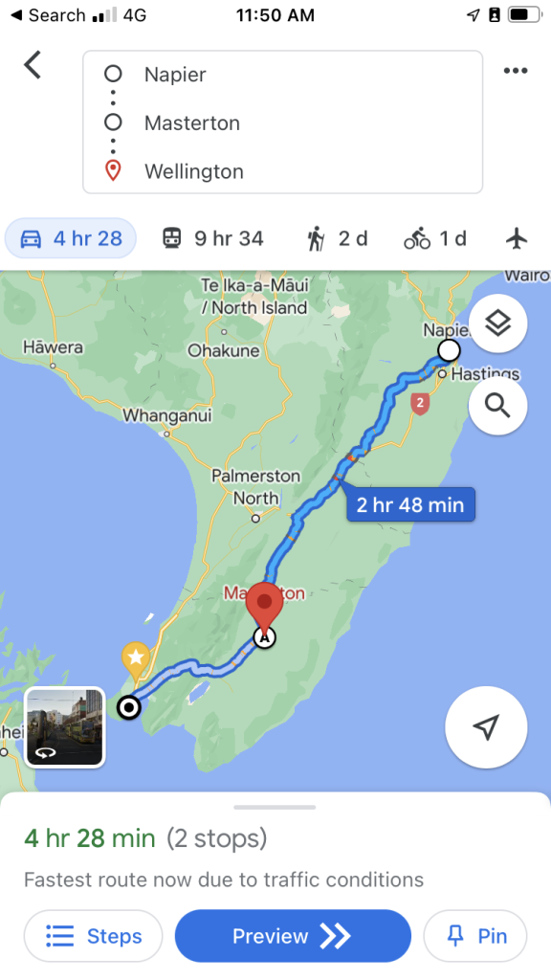Open the three-dot more options menu
Viewport: 551px width, 980px height.
point(516,71)
